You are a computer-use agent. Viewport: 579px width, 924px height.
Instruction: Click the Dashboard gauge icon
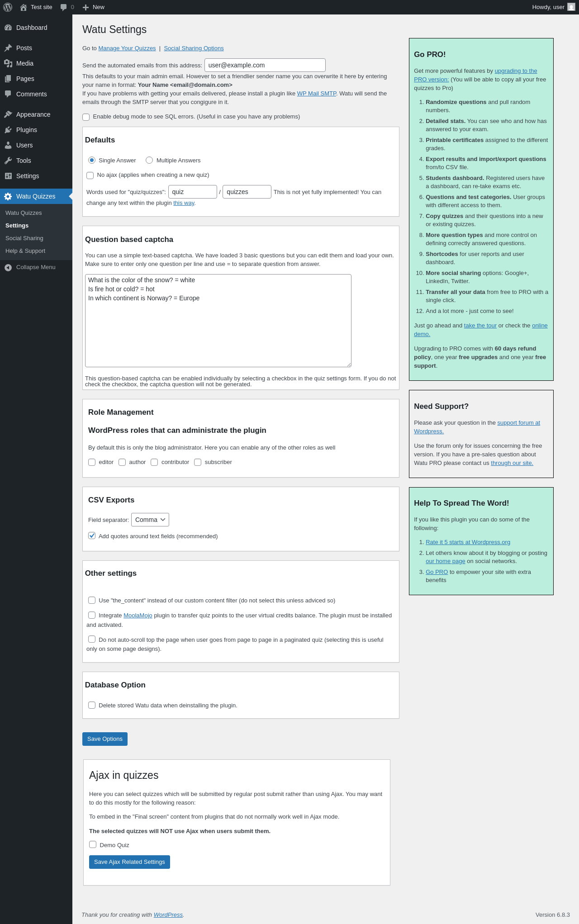(8, 28)
